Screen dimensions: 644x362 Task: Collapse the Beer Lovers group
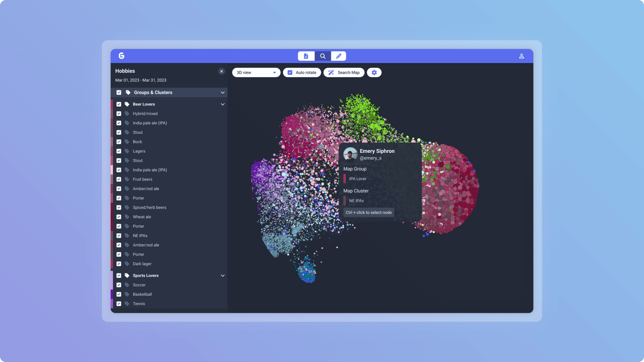coord(222,104)
